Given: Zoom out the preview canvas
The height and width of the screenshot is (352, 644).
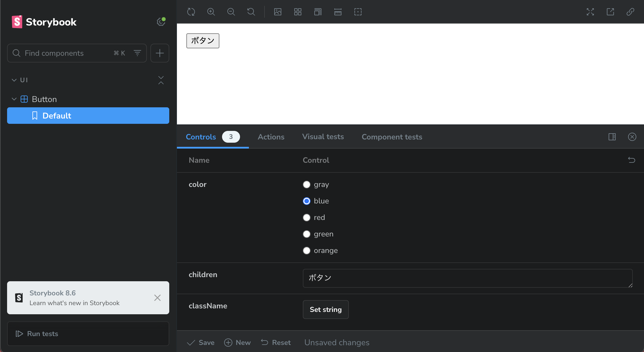Looking at the screenshot, I should coord(231,12).
